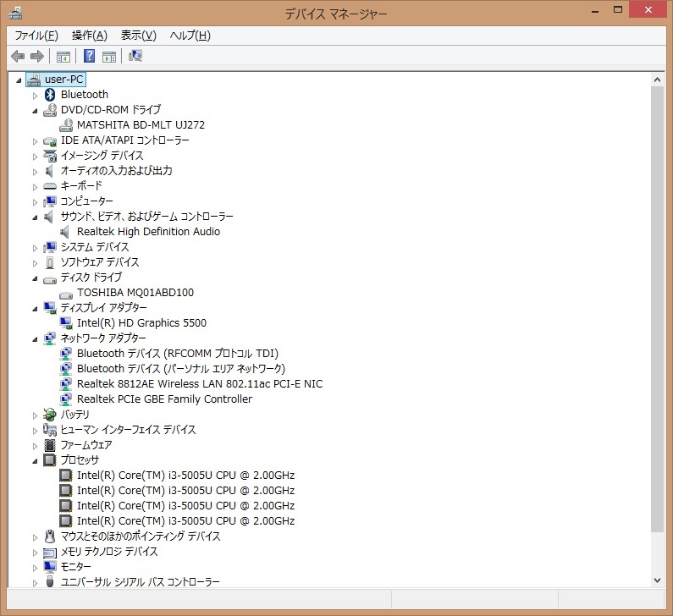Click the Bluetooth category icon
This screenshot has height=616, width=673.
[50, 95]
